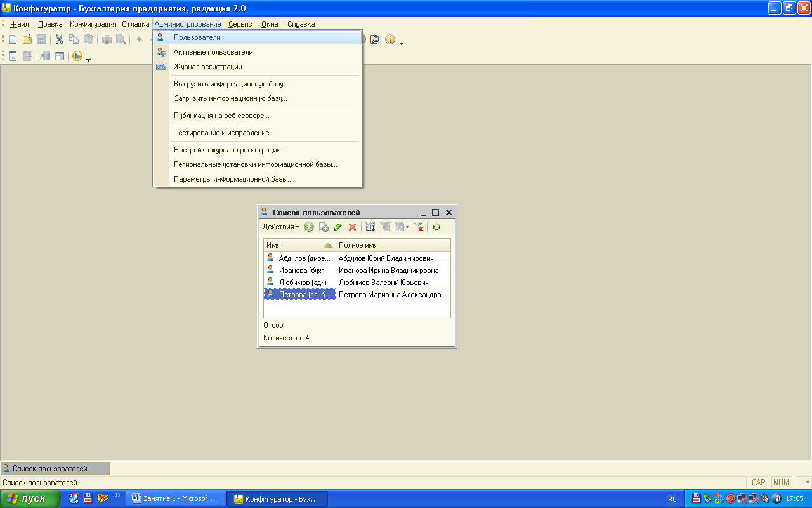812x508 pixels.
Task: Open the Отладка menu
Action: [x=136, y=24]
